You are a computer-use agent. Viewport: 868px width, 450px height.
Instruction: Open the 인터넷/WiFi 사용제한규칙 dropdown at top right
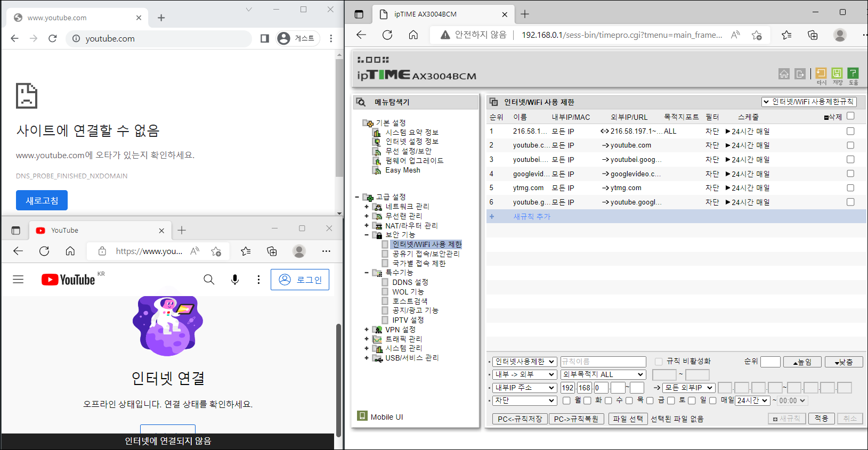point(809,102)
